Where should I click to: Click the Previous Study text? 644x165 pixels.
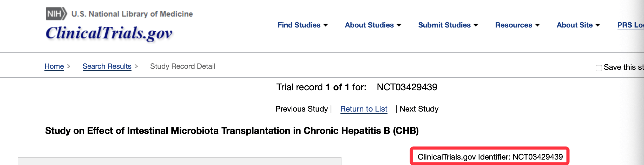click(x=301, y=109)
